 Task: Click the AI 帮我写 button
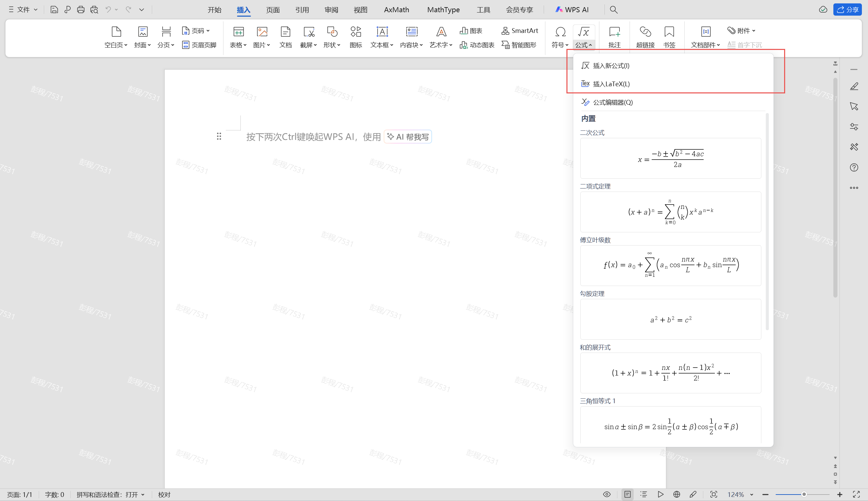pos(408,137)
